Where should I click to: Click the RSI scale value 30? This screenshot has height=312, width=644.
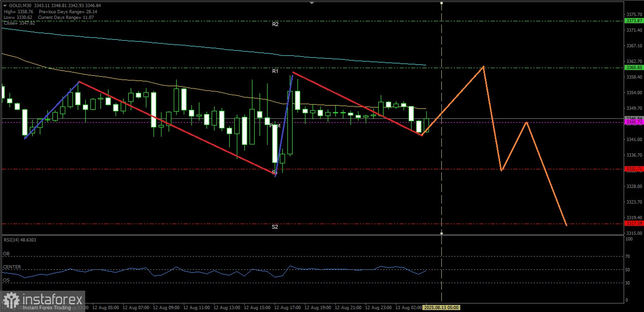tap(628, 283)
